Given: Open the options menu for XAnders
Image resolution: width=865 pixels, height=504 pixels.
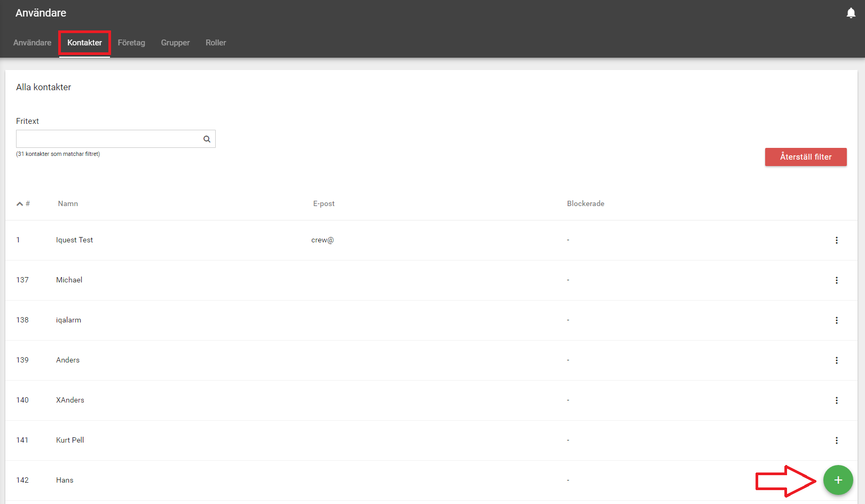Looking at the screenshot, I should (x=837, y=400).
